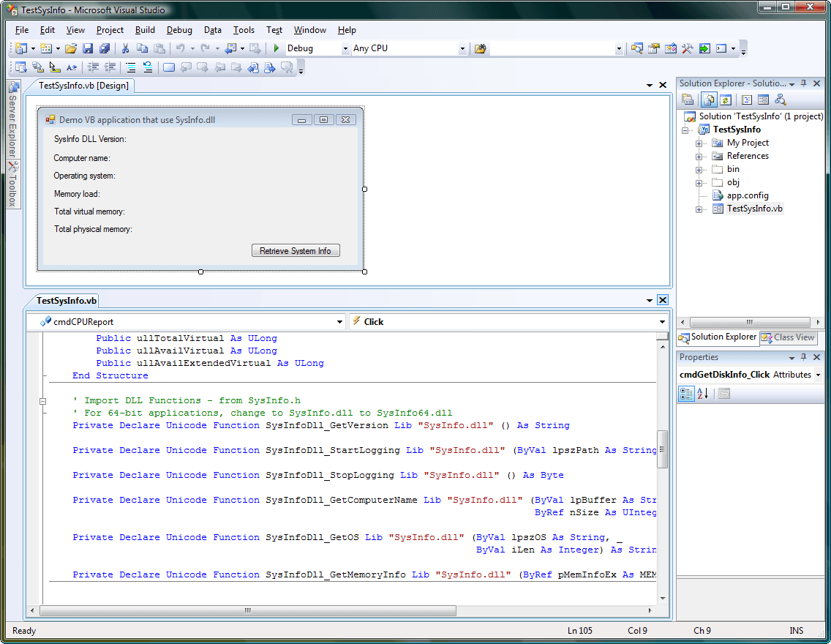Open the Server Explorer side tab

(x=12, y=120)
